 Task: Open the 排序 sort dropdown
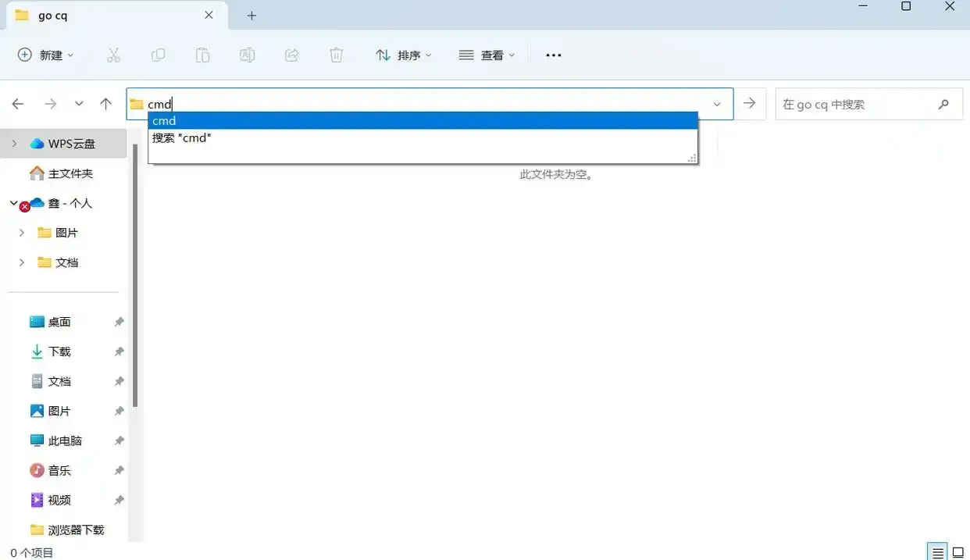click(x=404, y=55)
